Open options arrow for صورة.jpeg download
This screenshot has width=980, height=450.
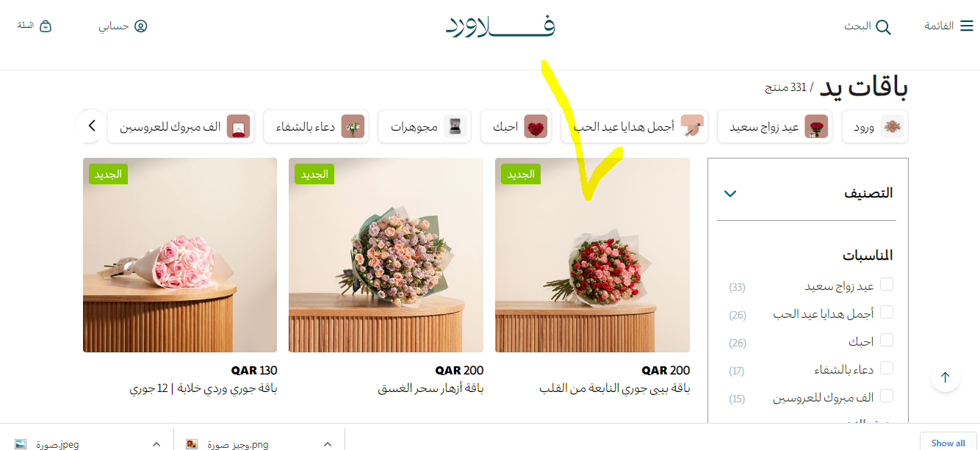pyautogui.click(x=156, y=443)
